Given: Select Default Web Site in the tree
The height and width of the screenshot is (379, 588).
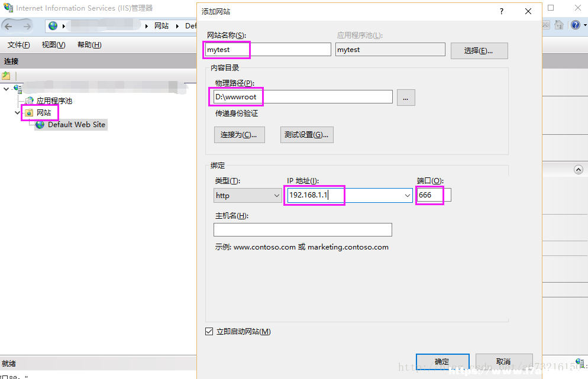Looking at the screenshot, I should (76, 125).
